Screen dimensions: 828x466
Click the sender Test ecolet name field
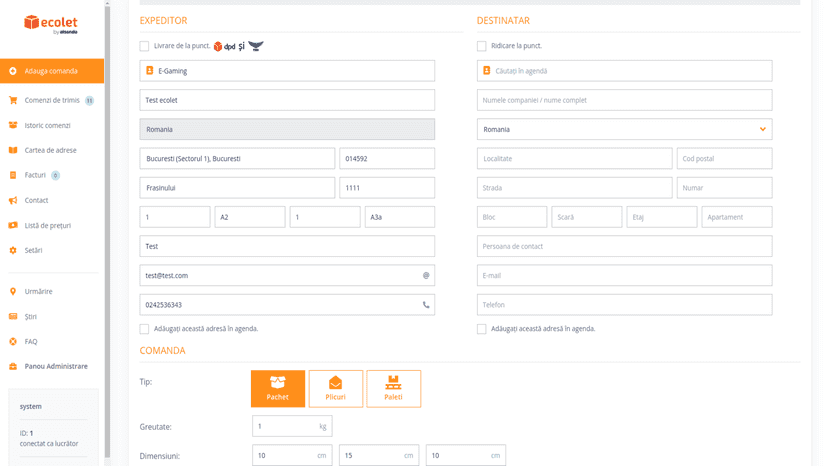(287, 100)
